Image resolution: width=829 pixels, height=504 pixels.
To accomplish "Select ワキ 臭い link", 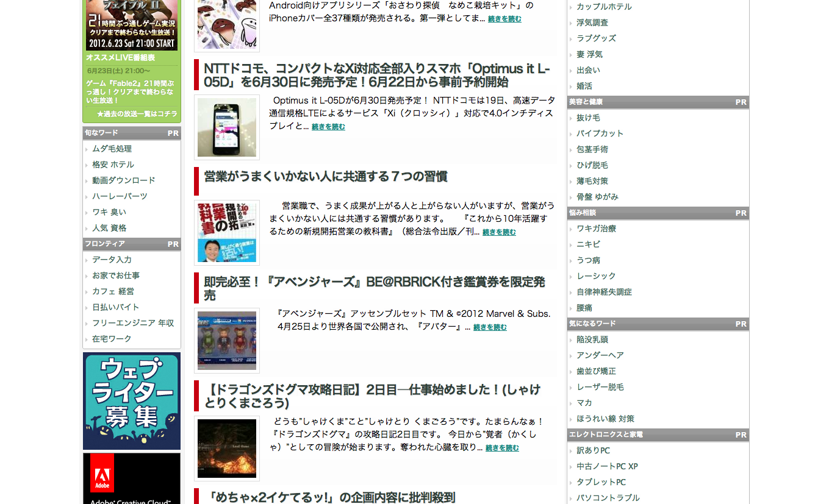I will point(109,212).
